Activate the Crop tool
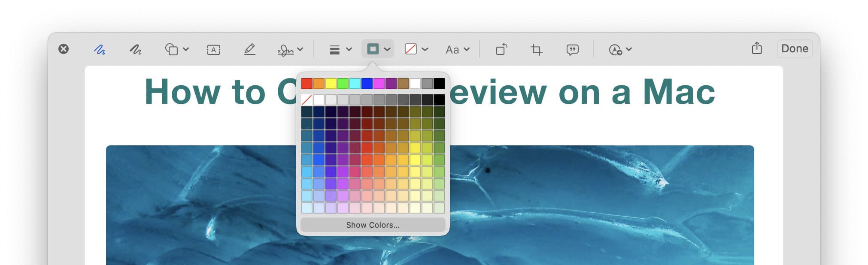 click(536, 50)
